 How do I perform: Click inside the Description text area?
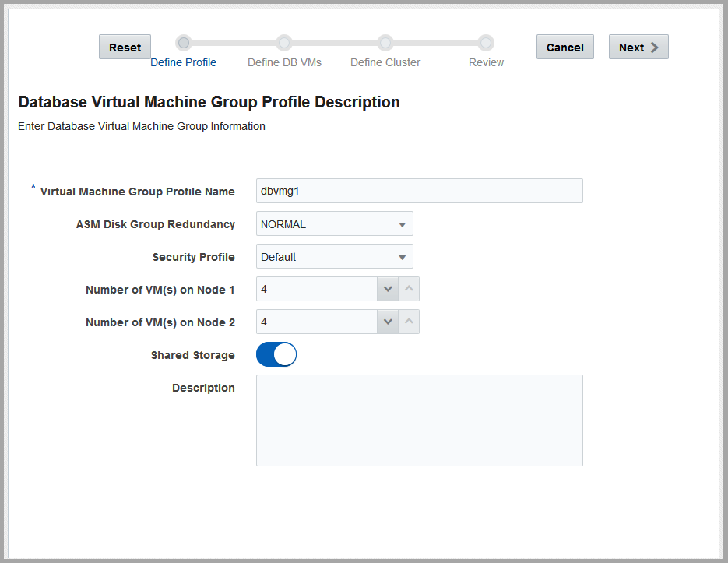(x=419, y=420)
